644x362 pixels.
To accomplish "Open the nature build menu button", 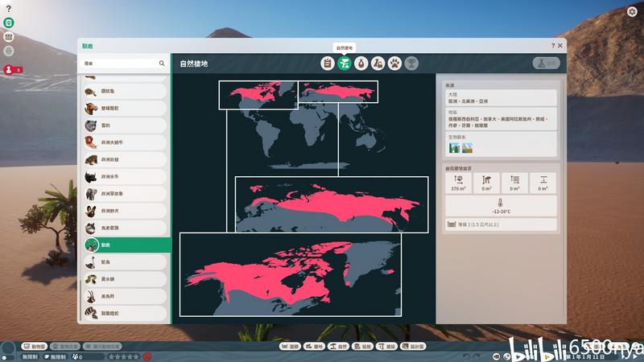I will (x=338, y=347).
